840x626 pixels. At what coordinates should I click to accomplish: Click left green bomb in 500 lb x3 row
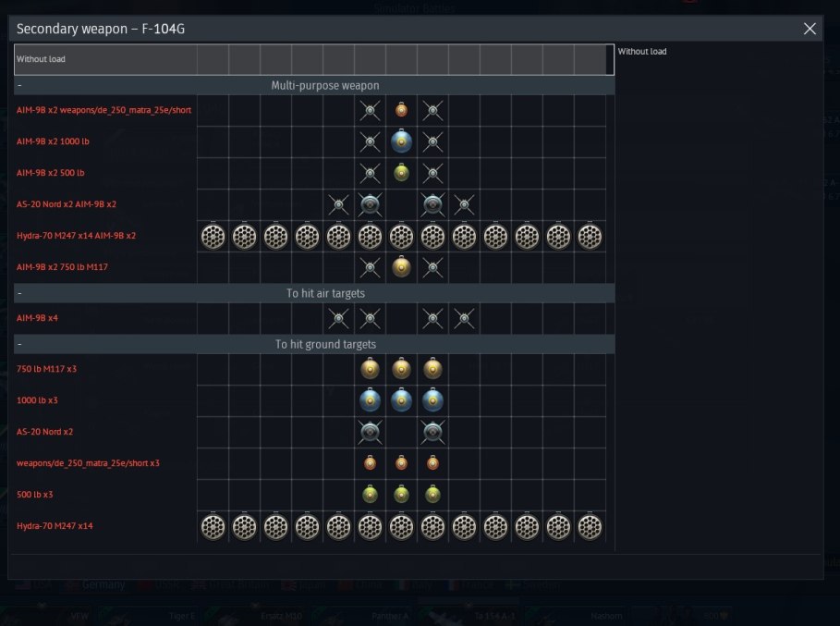(x=371, y=494)
